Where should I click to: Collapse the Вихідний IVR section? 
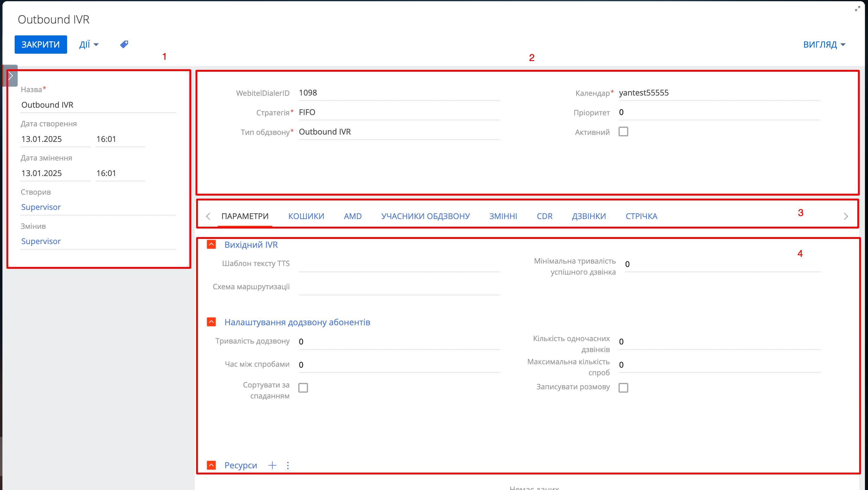tap(211, 245)
